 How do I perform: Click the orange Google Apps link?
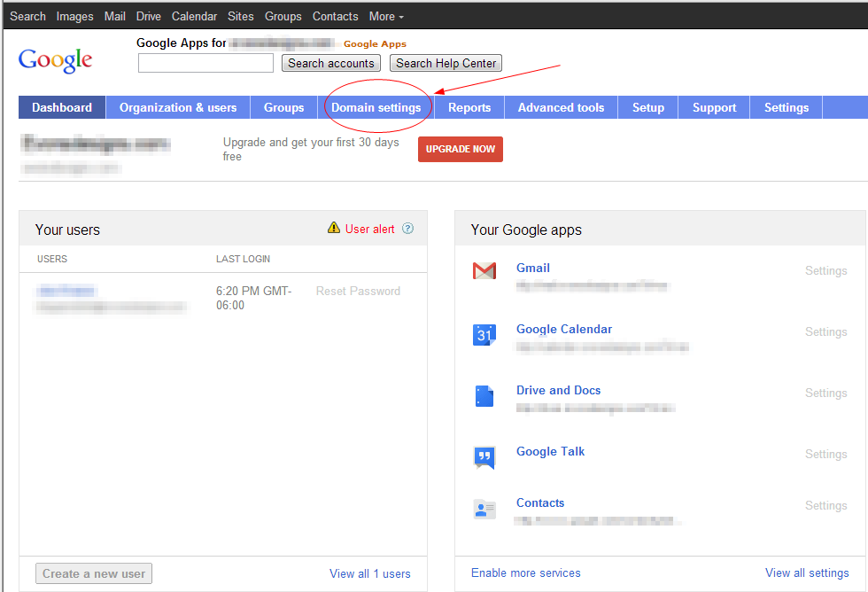tap(375, 44)
